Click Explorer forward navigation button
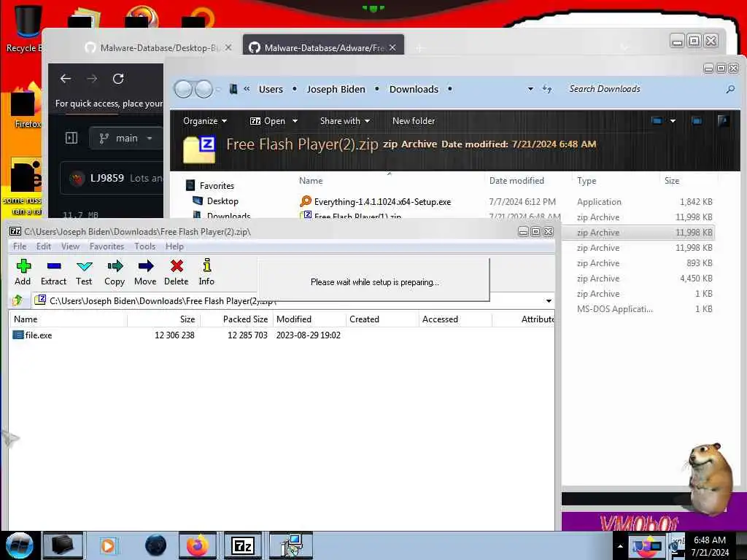Viewport: 747px width, 560px height. click(204, 89)
